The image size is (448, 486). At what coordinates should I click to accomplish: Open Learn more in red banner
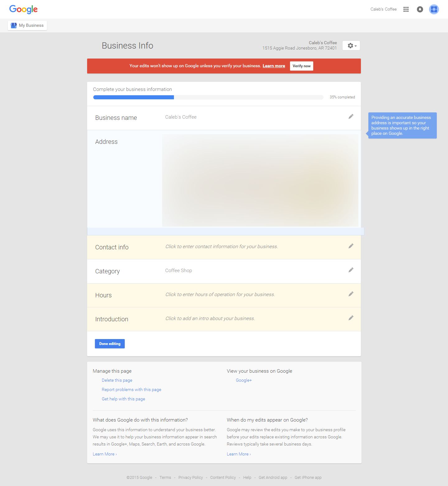click(273, 66)
